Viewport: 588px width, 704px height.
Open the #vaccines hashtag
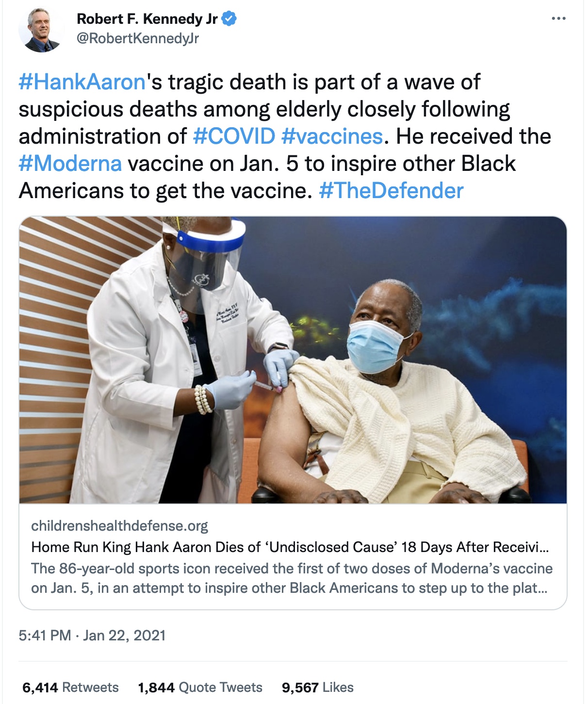pos(332,136)
